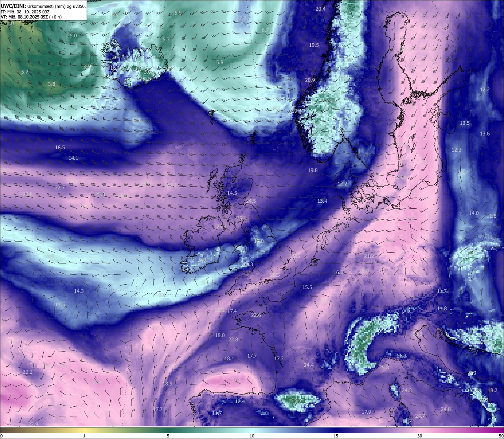
Task: Click the 5.9 value north of Iceland
Action: tap(178, 13)
